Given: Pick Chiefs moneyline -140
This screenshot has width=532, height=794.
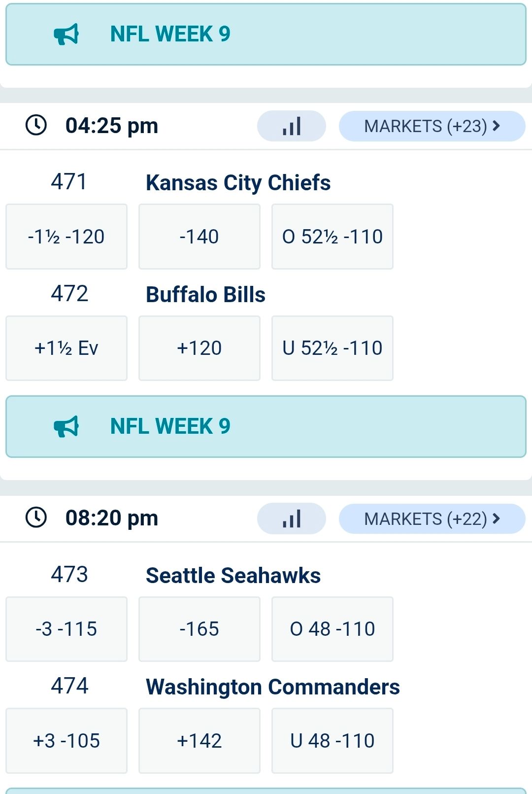Looking at the screenshot, I should [199, 237].
